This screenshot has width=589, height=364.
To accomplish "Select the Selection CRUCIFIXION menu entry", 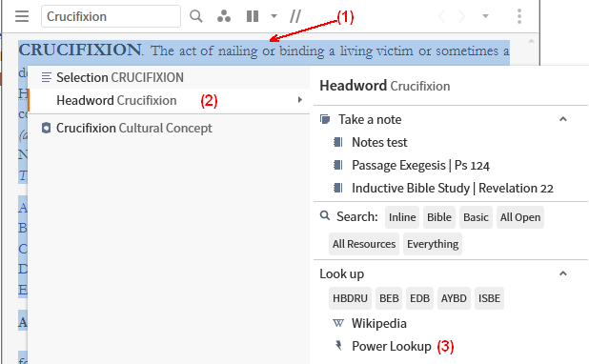I will point(169,77).
